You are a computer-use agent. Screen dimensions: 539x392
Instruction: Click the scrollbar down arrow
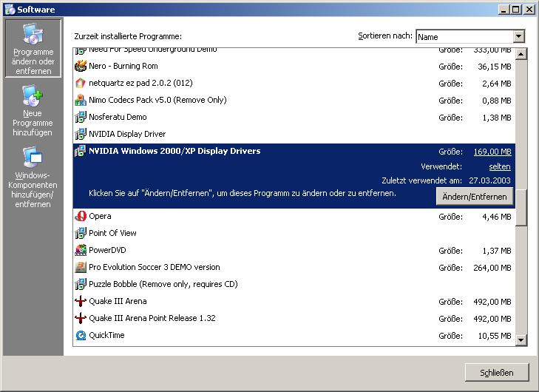pos(521,340)
